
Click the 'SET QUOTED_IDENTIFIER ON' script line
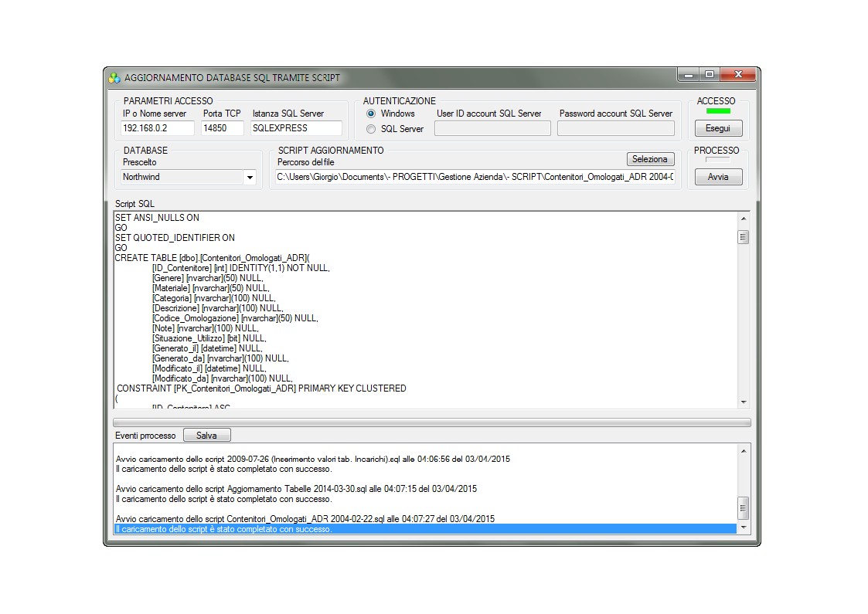pyautogui.click(x=175, y=238)
